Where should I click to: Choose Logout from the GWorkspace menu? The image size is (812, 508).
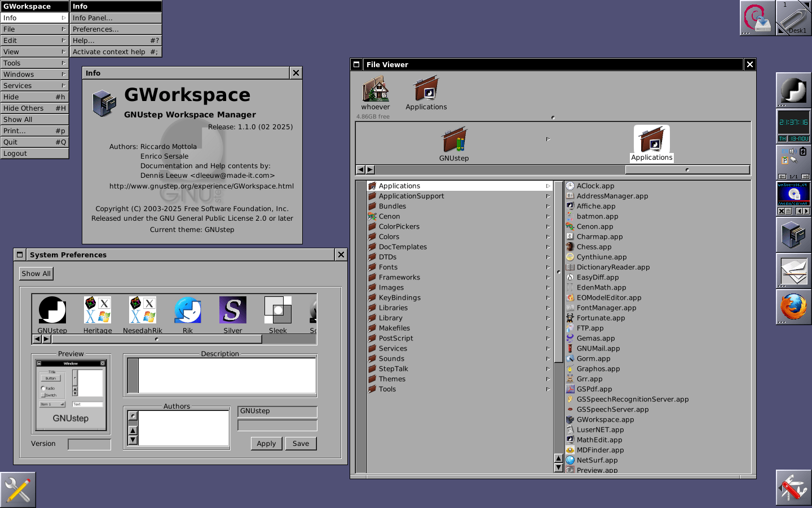pos(34,153)
